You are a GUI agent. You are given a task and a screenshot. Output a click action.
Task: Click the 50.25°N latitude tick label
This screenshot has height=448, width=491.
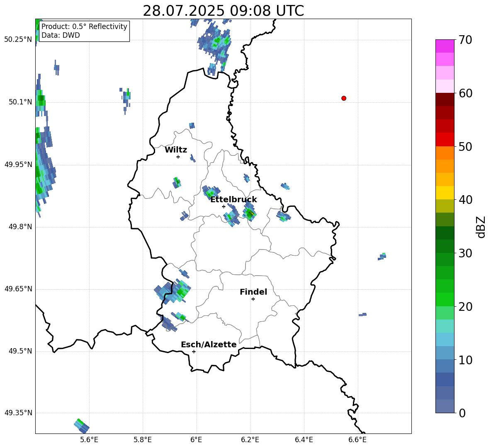(x=18, y=40)
